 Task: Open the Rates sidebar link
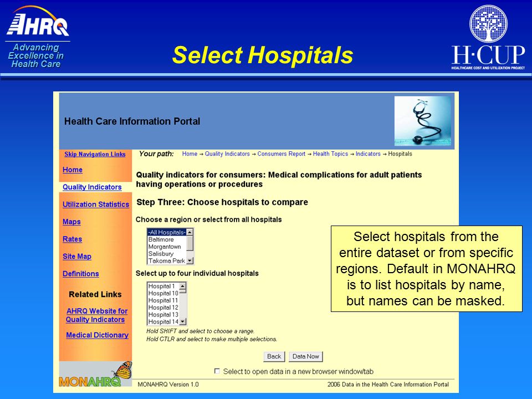pyautogui.click(x=72, y=239)
